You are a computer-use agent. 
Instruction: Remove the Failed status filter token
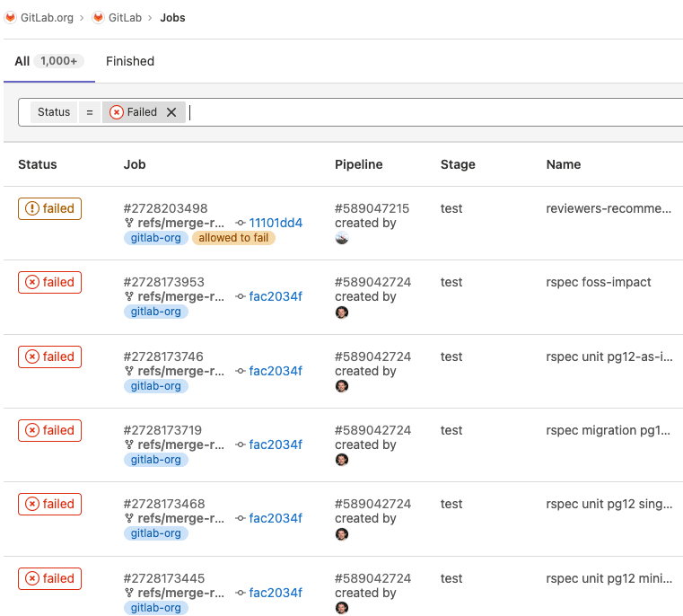tap(171, 112)
